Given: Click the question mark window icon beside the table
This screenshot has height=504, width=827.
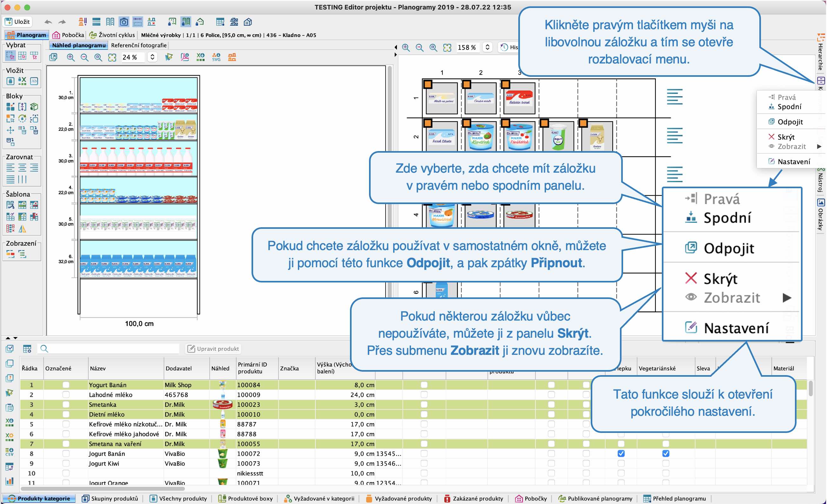Looking at the screenshot, I should pos(10,378).
